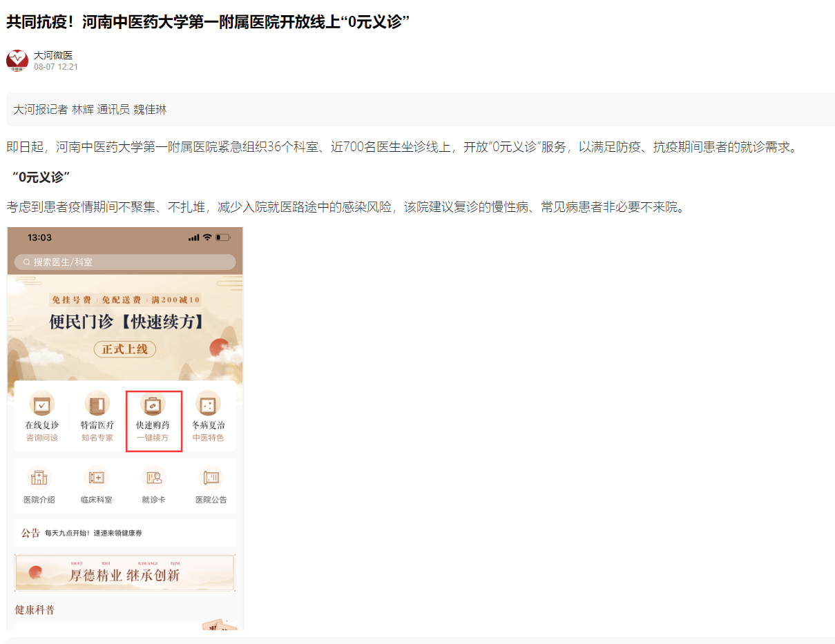Screen dimensions: 835x644
Task: Click the article title about 0元义诊
Action: pyautogui.click(x=208, y=22)
